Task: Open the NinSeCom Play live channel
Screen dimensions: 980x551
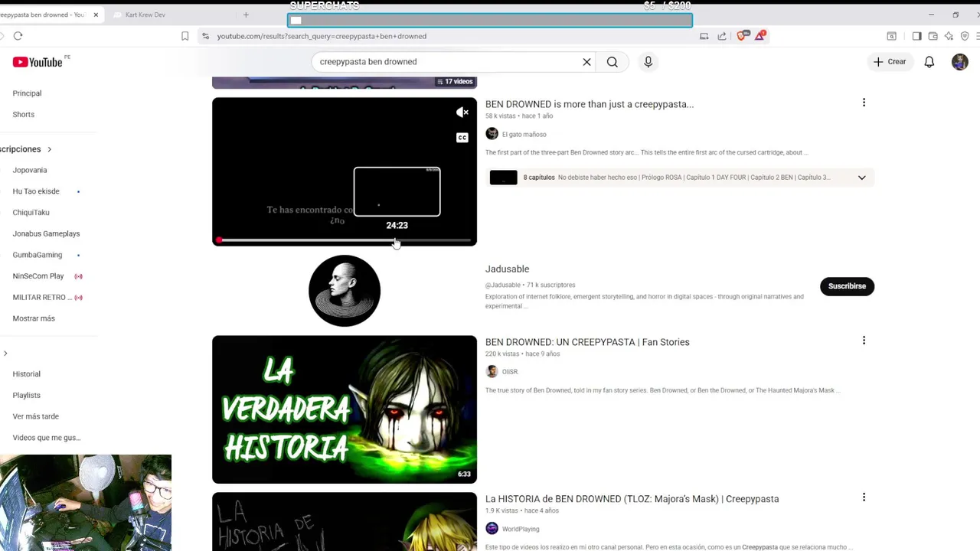Action: (38, 276)
